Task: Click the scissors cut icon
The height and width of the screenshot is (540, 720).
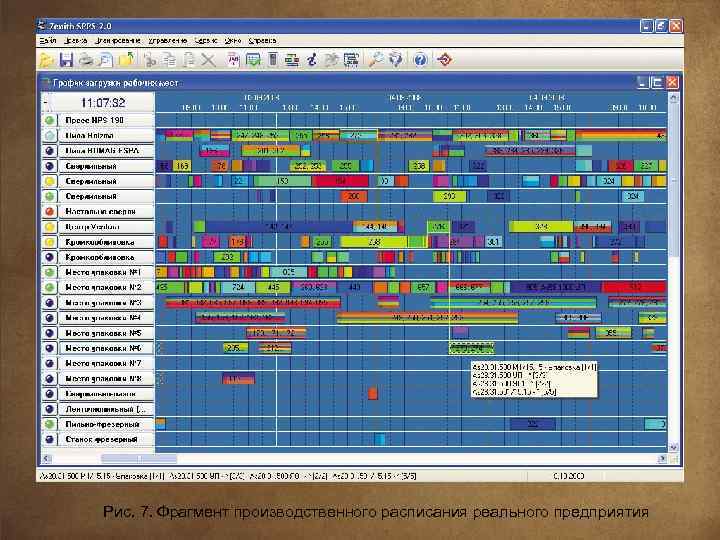Action: 149,60
